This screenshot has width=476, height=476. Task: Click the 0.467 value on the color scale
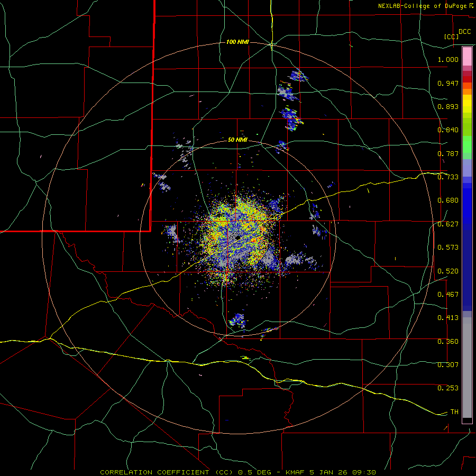pyautogui.click(x=448, y=295)
